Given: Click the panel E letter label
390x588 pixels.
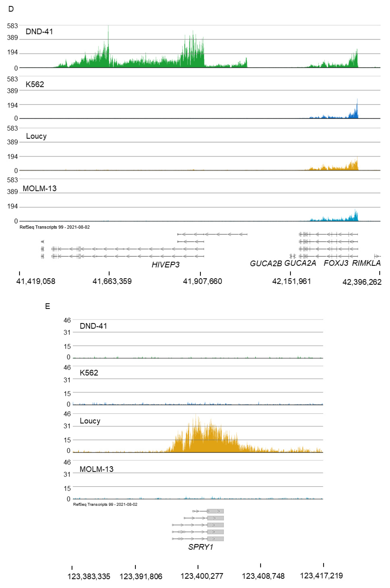Looking at the screenshot, I should (x=47, y=306).
